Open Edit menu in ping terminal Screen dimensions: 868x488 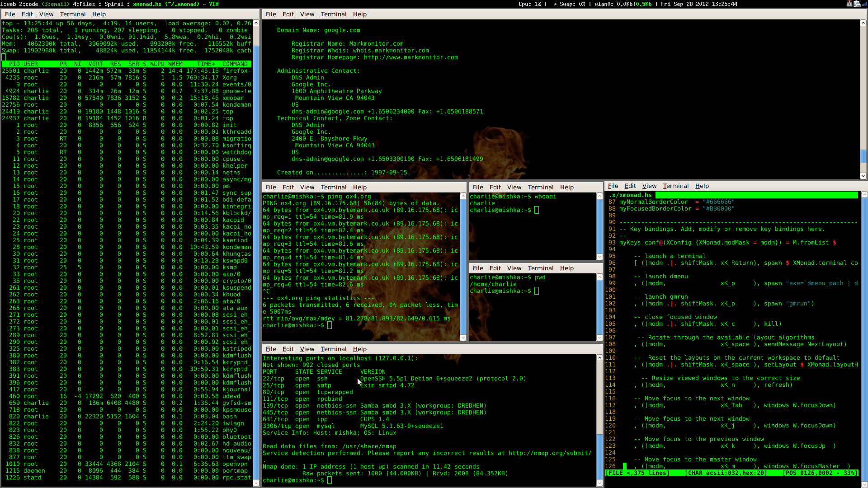coord(288,187)
